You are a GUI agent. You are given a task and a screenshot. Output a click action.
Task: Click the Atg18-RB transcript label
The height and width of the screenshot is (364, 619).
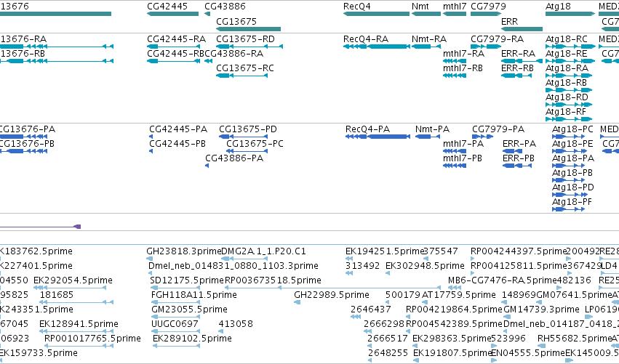(566, 83)
